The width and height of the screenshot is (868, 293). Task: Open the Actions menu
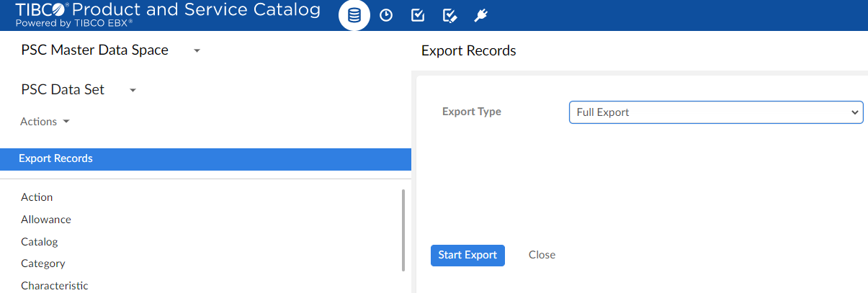coord(45,122)
